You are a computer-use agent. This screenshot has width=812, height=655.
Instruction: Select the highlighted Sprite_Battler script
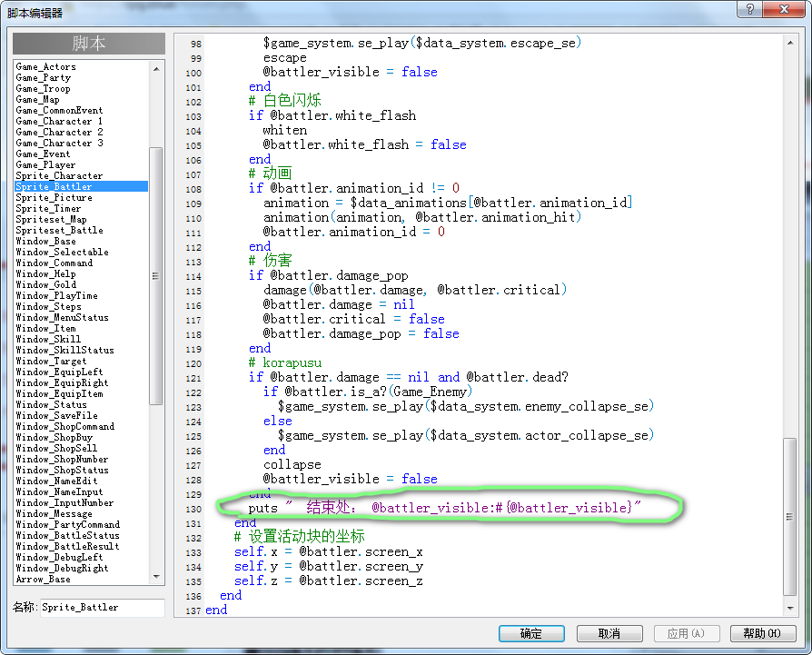[82, 186]
